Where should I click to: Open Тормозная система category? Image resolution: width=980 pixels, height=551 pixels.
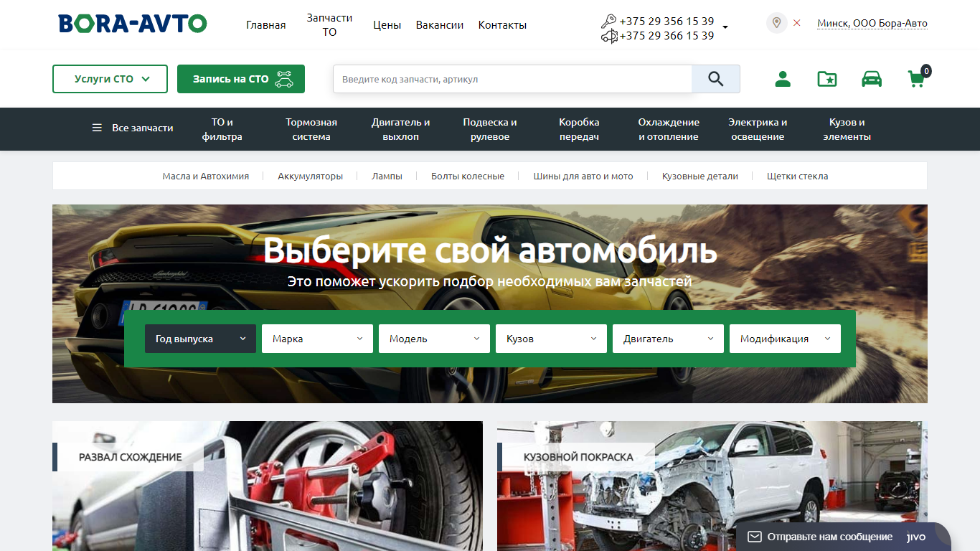tap(311, 129)
